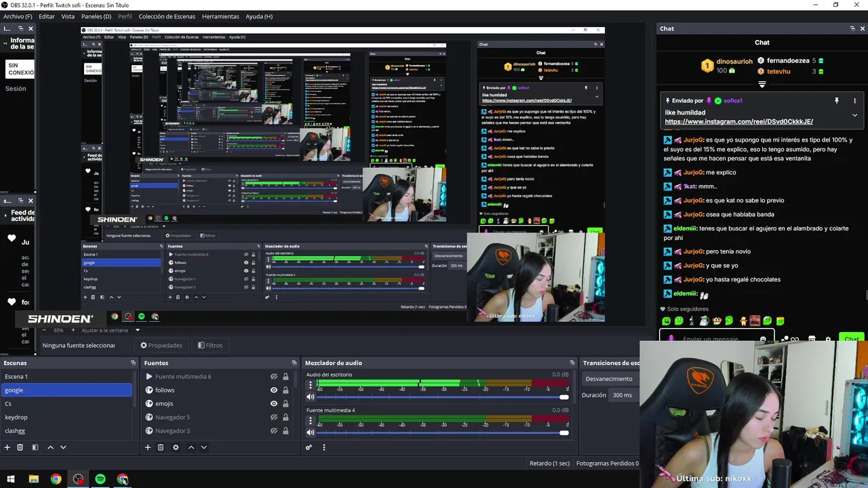Viewport: 868px width, 488px height.
Task: Show the Navegador 3 source
Action: point(274,431)
